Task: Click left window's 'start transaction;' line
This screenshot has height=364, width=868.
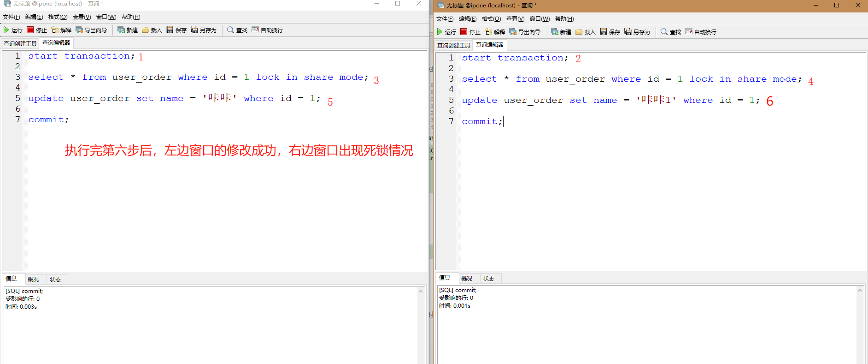Action: [82, 56]
